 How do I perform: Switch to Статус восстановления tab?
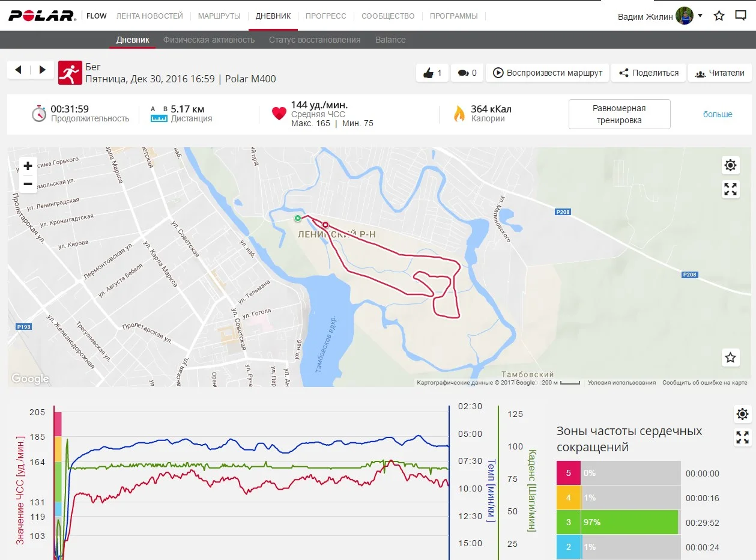[x=315, y=40]
